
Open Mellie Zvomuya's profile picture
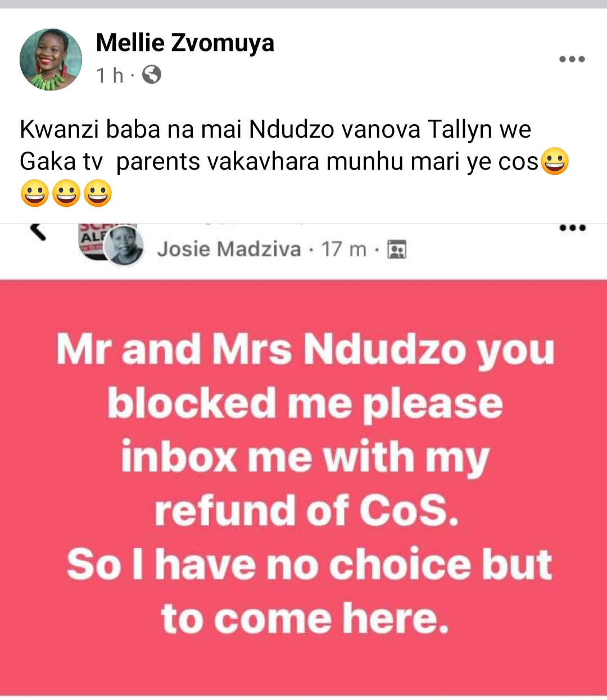[51, 60]
